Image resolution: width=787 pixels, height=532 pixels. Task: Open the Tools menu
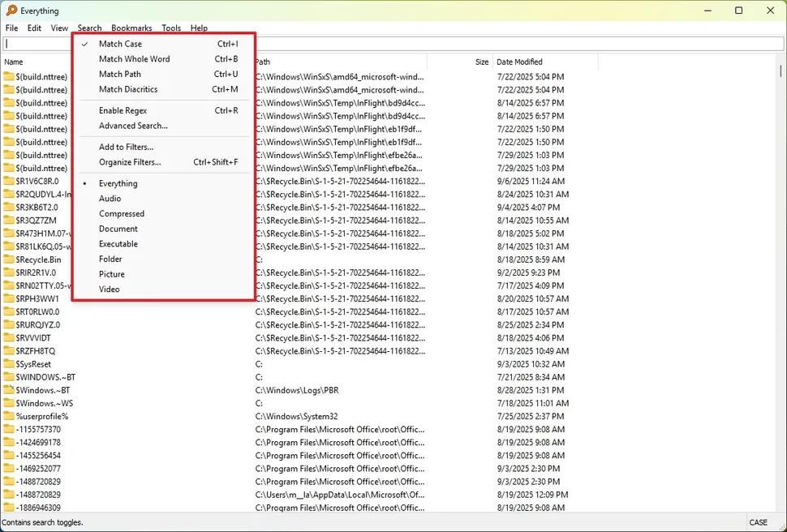pos(171,27)
